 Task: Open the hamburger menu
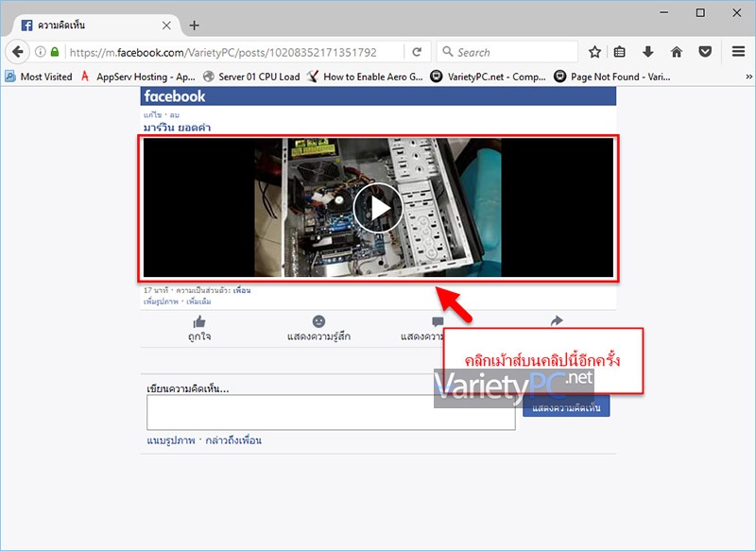click(x=738, y=52)
